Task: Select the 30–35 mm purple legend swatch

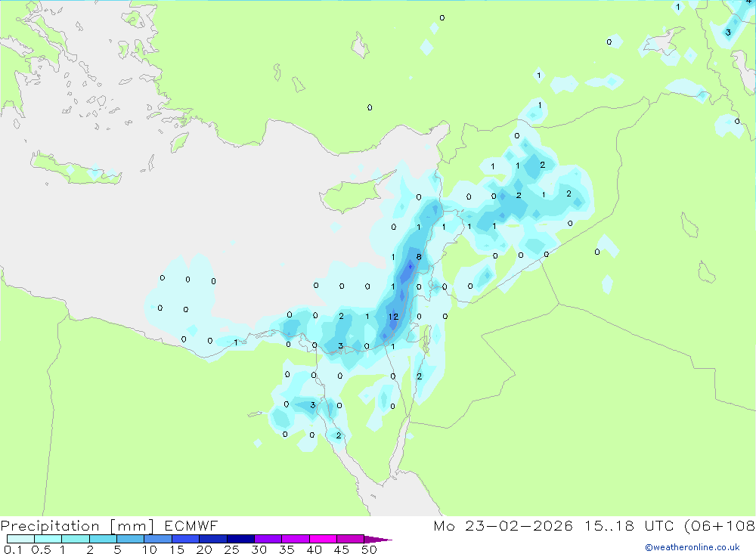Action: click(268, 539)
